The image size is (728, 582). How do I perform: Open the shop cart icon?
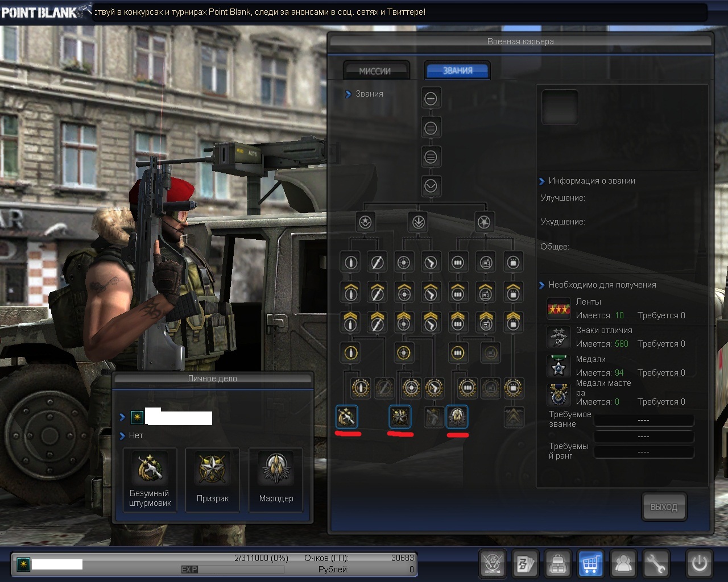pyautogui.click(x=591, y=564)
